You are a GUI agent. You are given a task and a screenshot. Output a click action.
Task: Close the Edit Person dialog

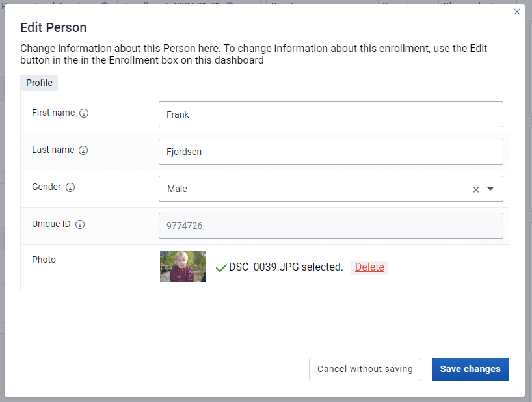tap(517, 12)
